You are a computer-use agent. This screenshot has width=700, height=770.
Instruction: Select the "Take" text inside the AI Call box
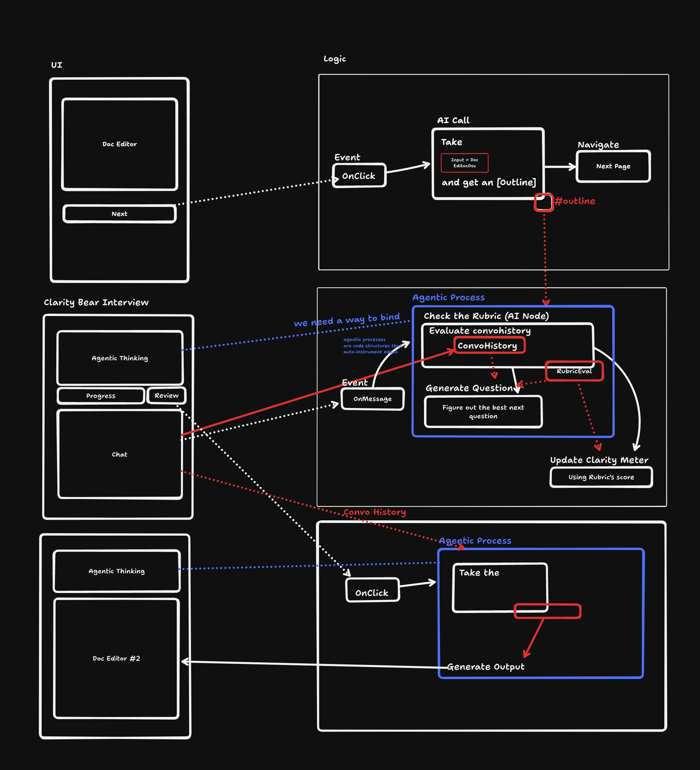pyautogui.click(x=451, y=142)
